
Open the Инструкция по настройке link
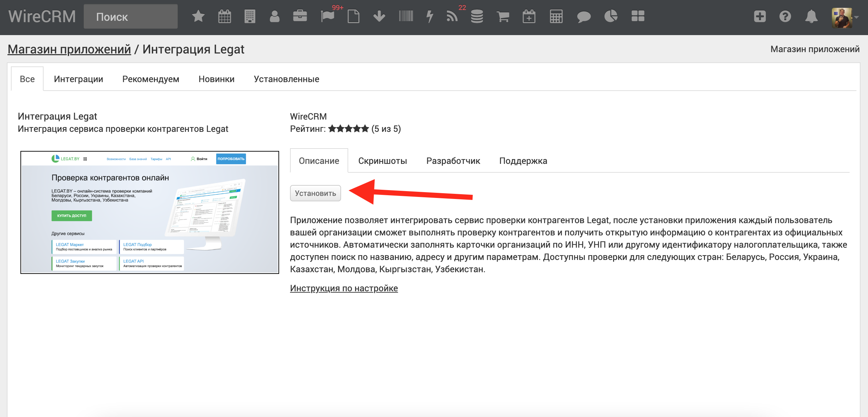344,288
